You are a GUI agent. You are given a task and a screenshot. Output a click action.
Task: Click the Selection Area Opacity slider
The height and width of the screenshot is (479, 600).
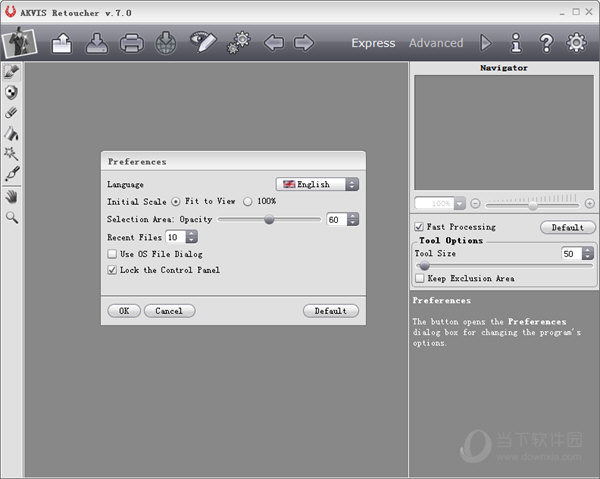pos(269,219)
